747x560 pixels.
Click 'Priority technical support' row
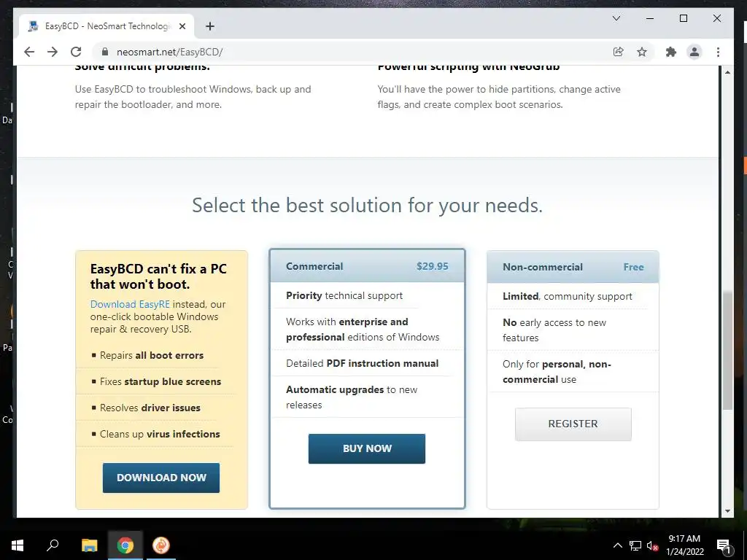tap(344, 295)
